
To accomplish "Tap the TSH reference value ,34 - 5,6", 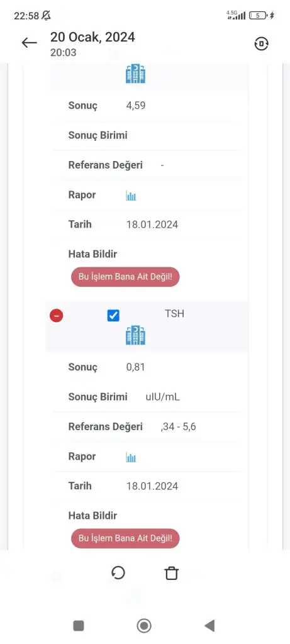I will (x=178, y=427).
